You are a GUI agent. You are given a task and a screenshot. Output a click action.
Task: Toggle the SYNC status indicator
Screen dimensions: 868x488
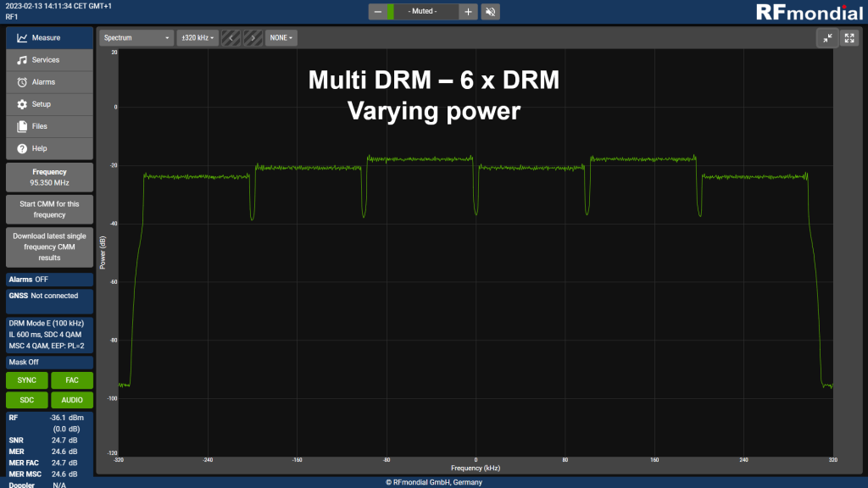pos(25,380)
